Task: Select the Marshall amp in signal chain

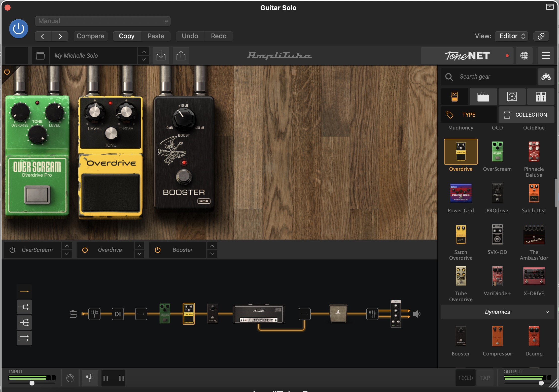Action: tap(259, 314)
